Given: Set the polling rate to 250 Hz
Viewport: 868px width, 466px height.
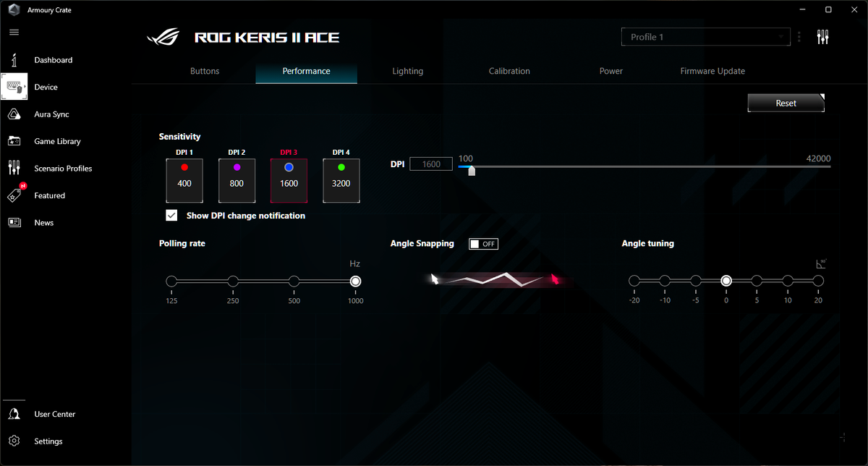Looking at the screenshot, I should 233,281.
